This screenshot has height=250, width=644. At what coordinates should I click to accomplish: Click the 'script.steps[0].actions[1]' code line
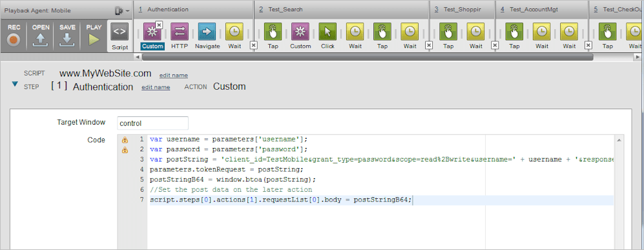(280, 200)
